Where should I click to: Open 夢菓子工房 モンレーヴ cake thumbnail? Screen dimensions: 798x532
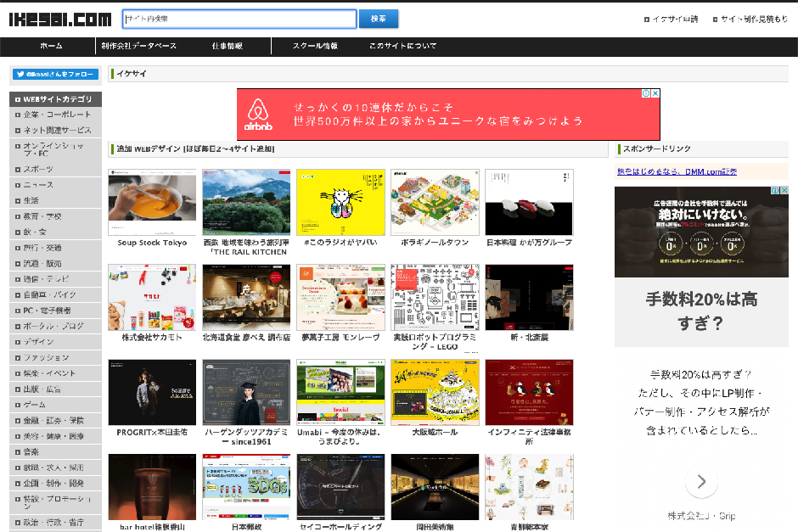pos(340,297)
